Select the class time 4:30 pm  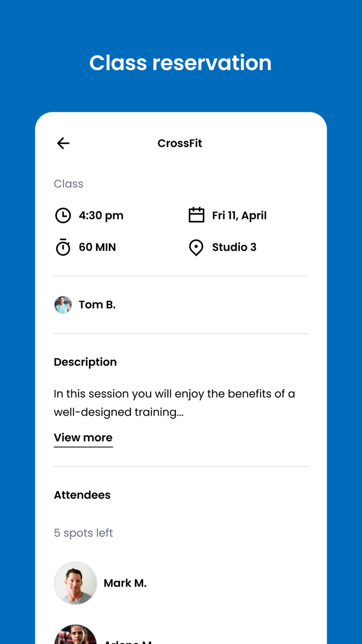click(x=101, y=215)
